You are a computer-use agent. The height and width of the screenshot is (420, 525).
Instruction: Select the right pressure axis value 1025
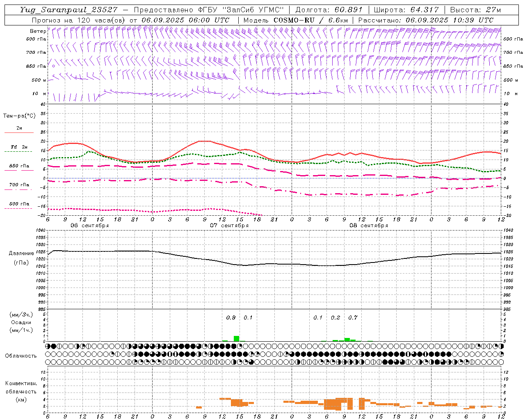click(x=508, y=252)
